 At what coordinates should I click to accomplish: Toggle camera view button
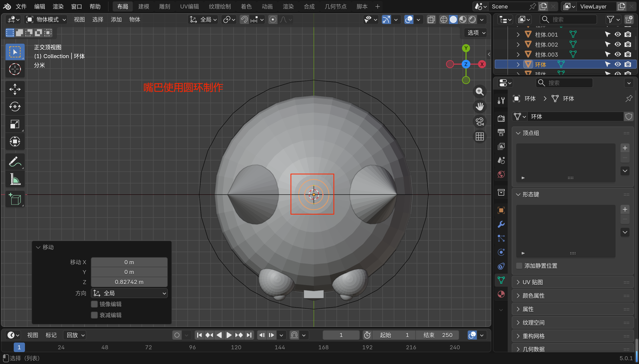479,121
